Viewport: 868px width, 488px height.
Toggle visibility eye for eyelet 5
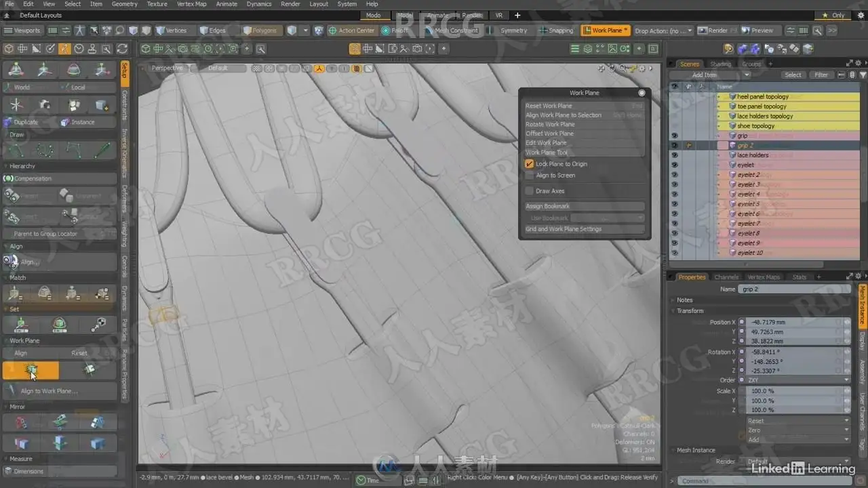coord(674,204)
